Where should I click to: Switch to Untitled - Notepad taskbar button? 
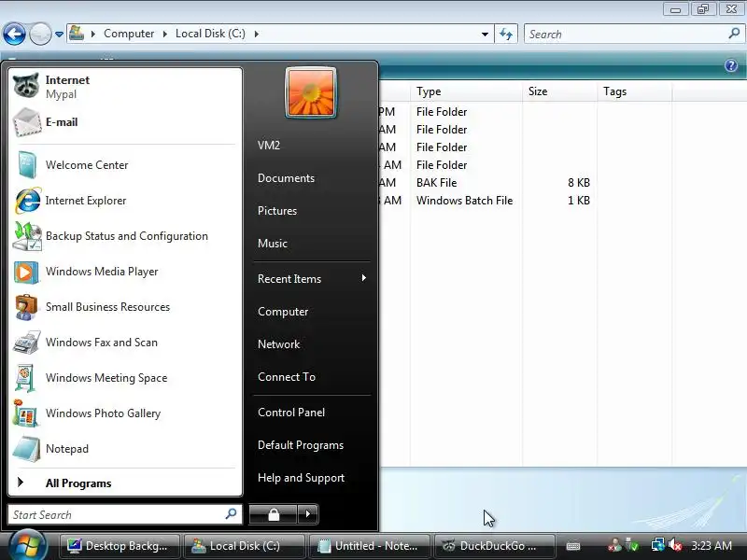click(x=369, y=546)
